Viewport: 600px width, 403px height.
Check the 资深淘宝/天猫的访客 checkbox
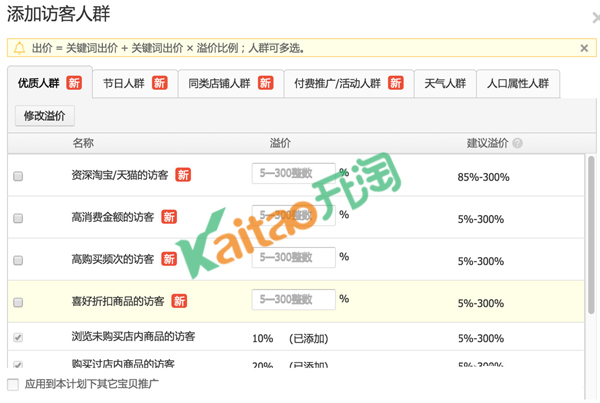(x=18, y=176)
